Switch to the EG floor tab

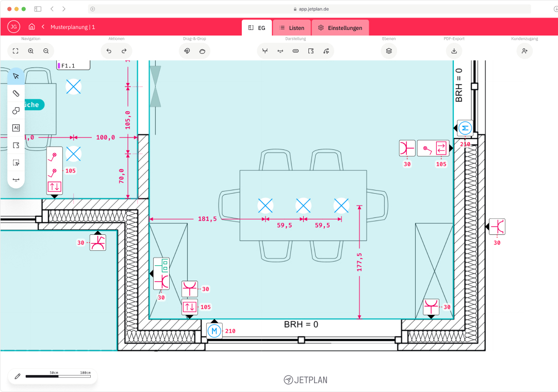click(x=257, y=28)
